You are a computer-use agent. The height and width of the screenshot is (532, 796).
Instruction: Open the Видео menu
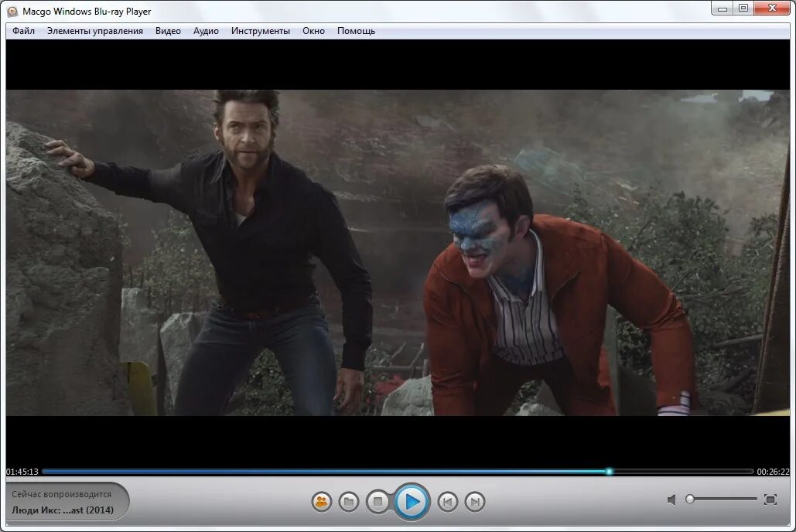(168, 31)
